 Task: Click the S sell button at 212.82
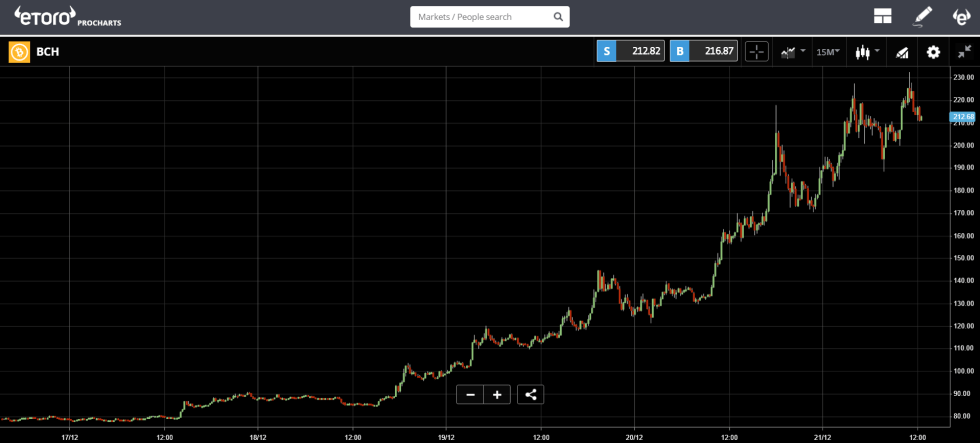[x=631, y=51]
